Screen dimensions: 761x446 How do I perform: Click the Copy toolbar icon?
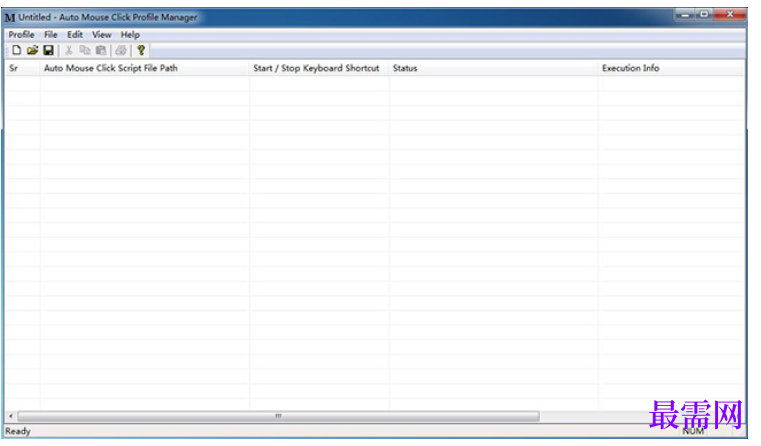pyautogui.click(x=85, y=50)
